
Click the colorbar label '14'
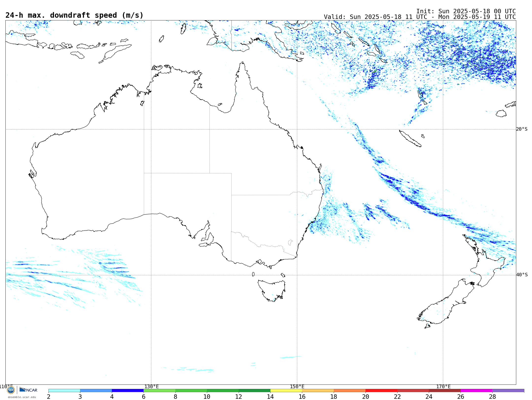point(270,397)
